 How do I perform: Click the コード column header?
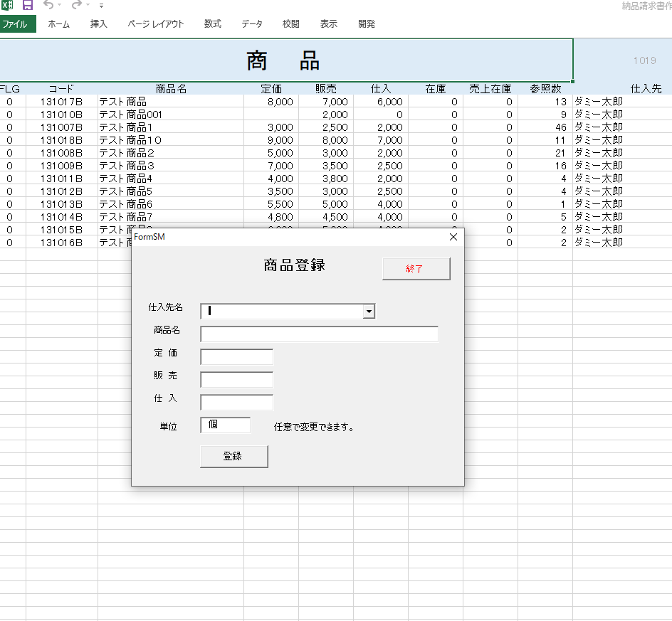(x=61, y=89)
